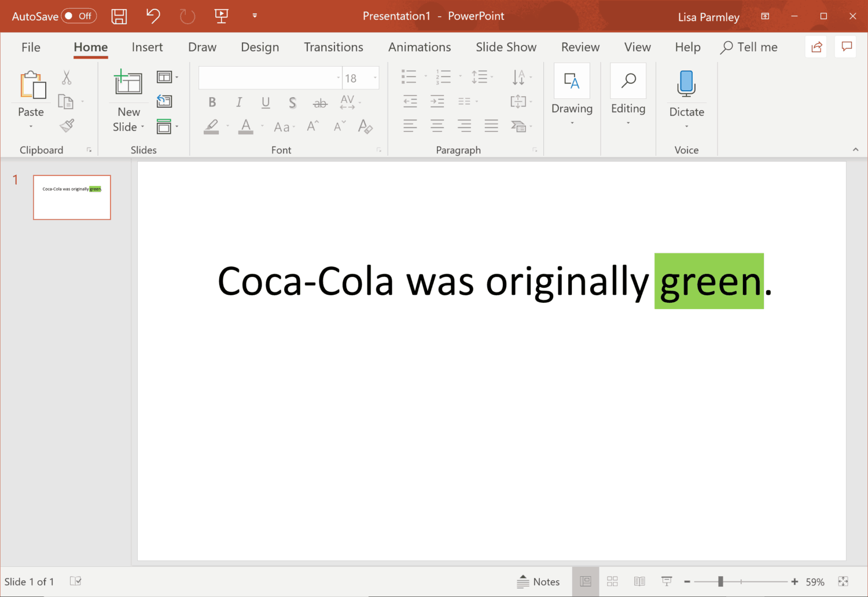
Task: Align text left
Action: [x=410, y=126]
